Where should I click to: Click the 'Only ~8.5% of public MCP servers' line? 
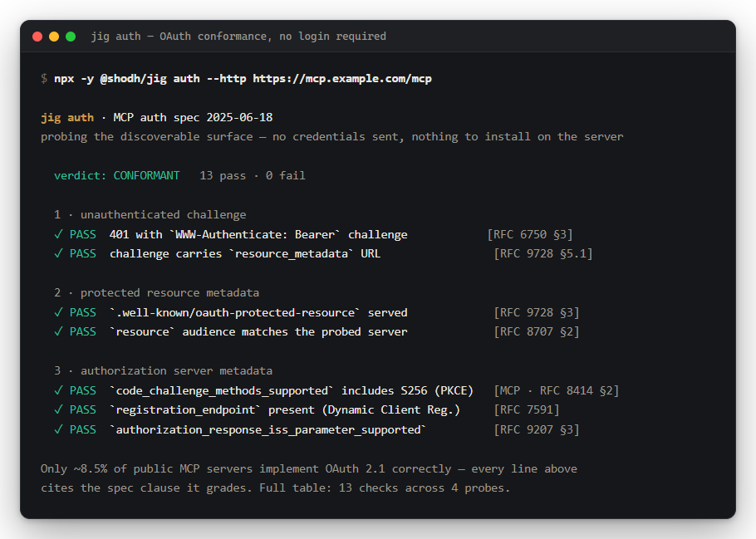click(x=308, y=469)
